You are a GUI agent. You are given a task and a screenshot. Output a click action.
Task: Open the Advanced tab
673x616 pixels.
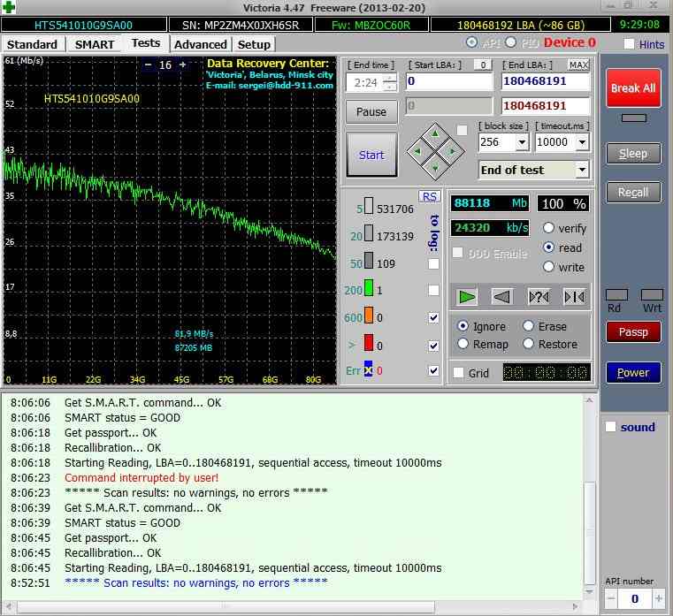pos(200,44)
